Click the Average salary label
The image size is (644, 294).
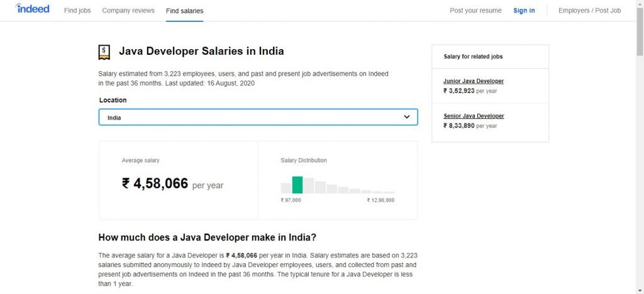point(140,161)
